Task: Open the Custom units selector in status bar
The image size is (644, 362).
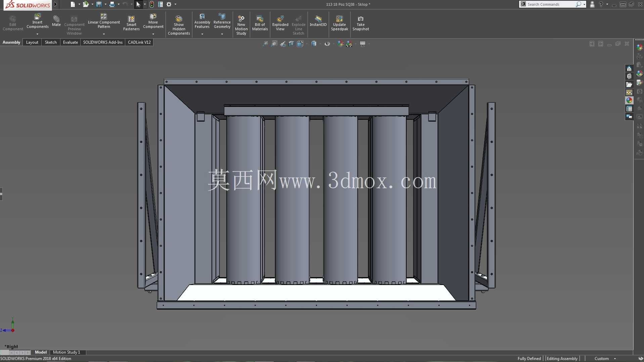Action: pos(604,359)
